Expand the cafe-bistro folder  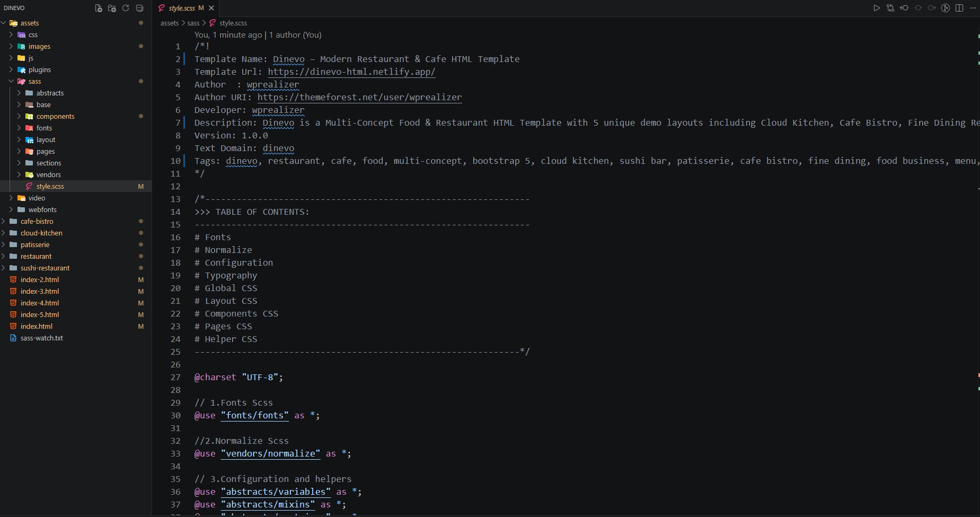[76, 221]
